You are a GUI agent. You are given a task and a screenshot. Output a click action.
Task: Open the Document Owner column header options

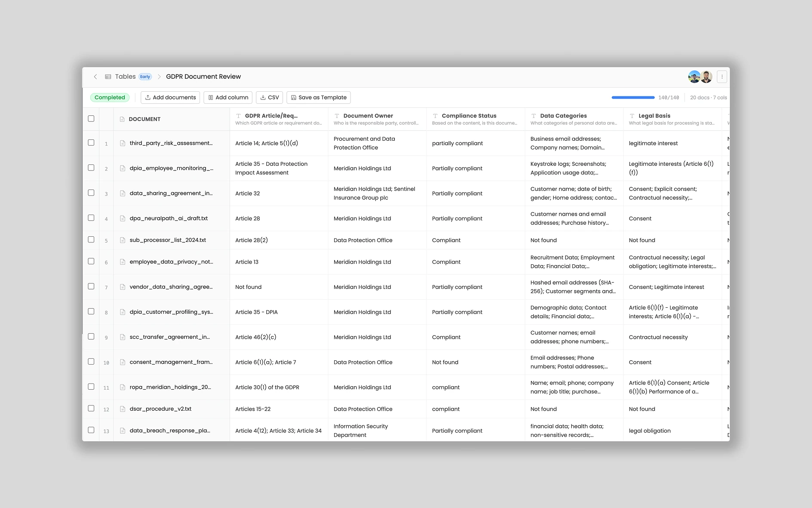point(368,116)
